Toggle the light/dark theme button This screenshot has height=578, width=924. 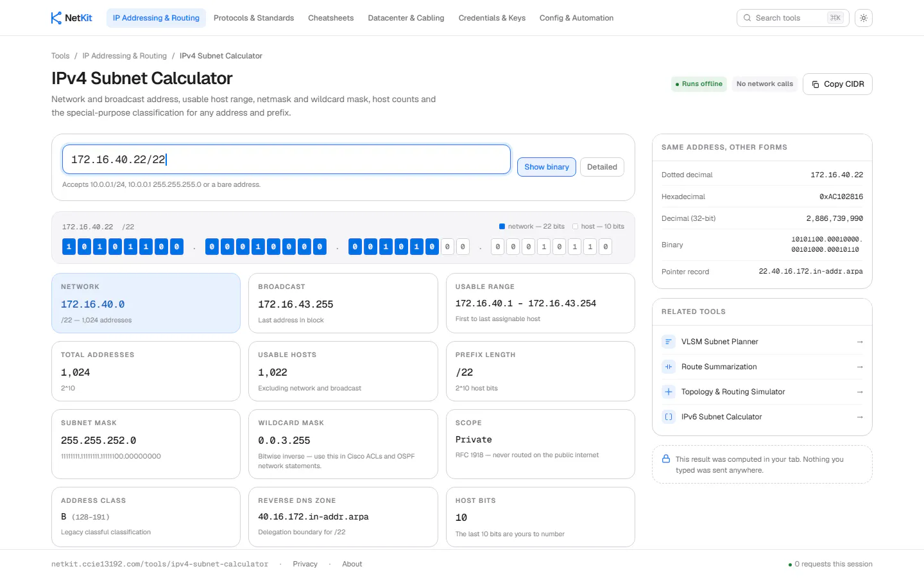pyautogui.click(x=864, y=18)
